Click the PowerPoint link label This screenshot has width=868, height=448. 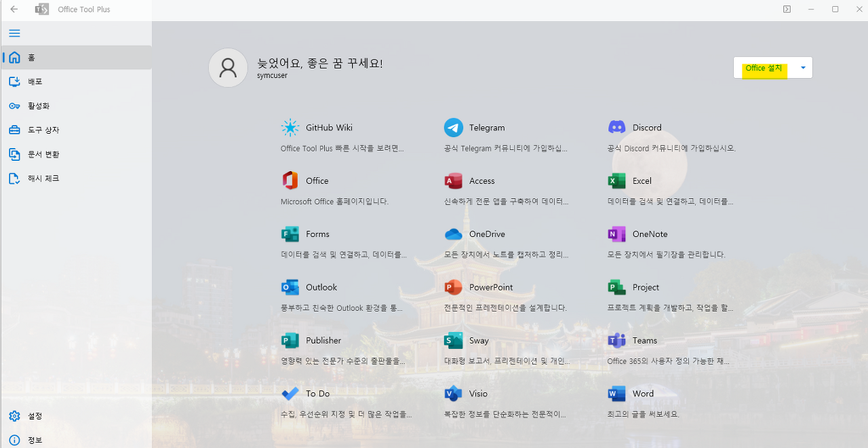pyautogui.click(x=491, y=287)
